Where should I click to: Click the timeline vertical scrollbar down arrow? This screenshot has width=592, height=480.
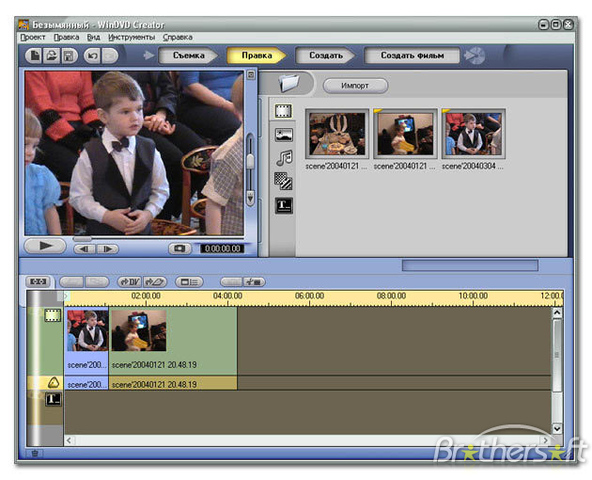557,428
